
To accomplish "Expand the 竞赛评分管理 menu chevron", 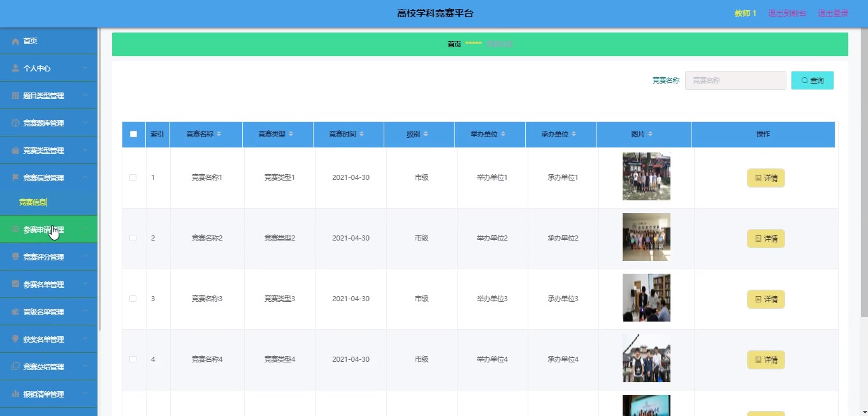I will [85, 257].
